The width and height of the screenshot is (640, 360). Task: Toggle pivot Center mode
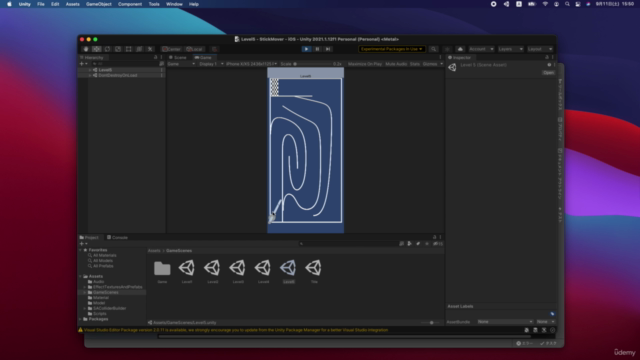click(171, 49)
